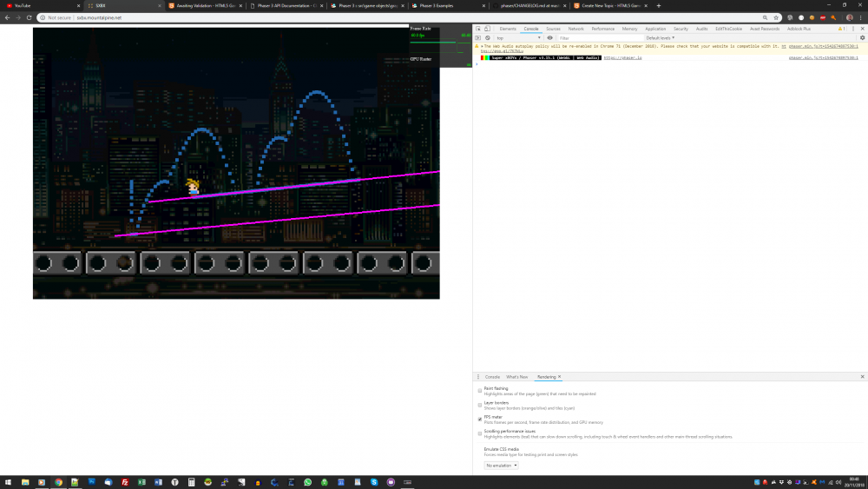Click the site info Not secure icon
This screenshot has height=489, width=868.
43,17
